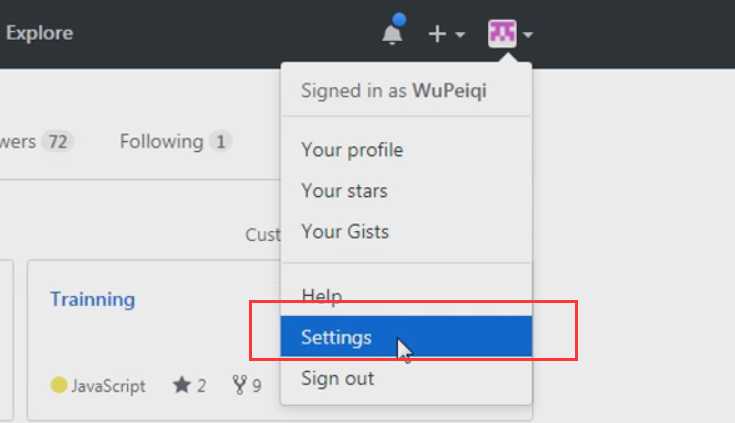Click the Signed in as WuPeiqi header
This screenshot has height=423, width=735.
[394, 91]
